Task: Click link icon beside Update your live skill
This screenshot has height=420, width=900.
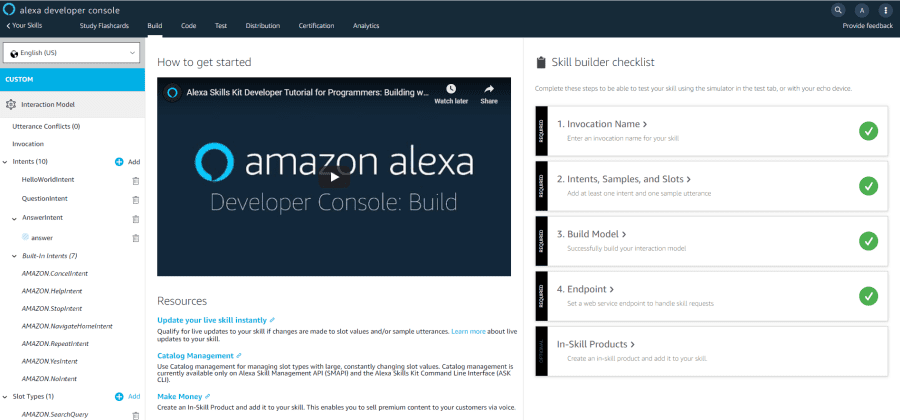Action: coord(272,320)
